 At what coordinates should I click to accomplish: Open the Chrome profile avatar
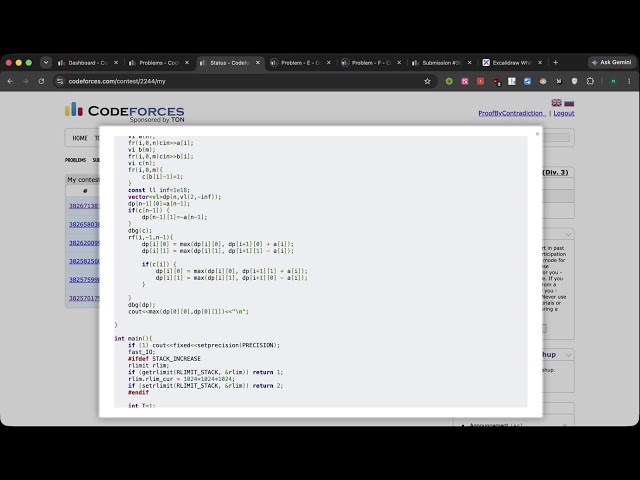(x=613, y=81)
